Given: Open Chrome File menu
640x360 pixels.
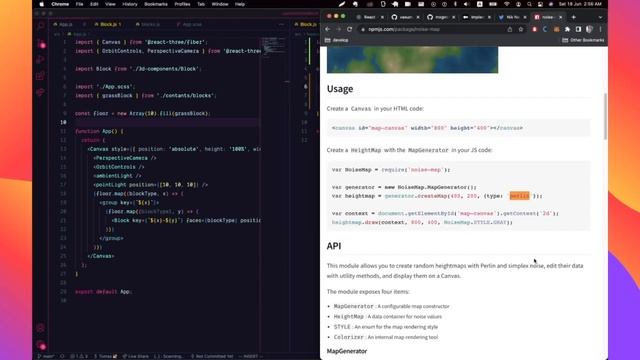Looking at the screenshot, I should [x=80, y=4].
